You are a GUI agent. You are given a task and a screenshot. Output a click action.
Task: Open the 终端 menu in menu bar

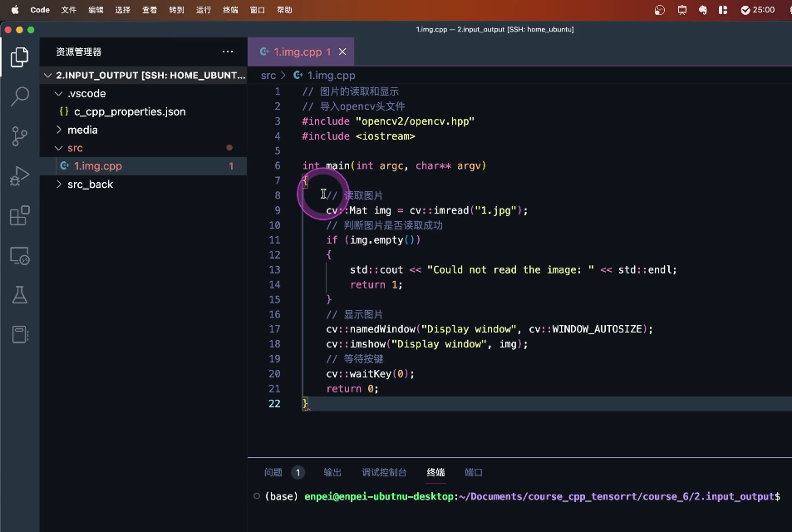click(230, 10)
